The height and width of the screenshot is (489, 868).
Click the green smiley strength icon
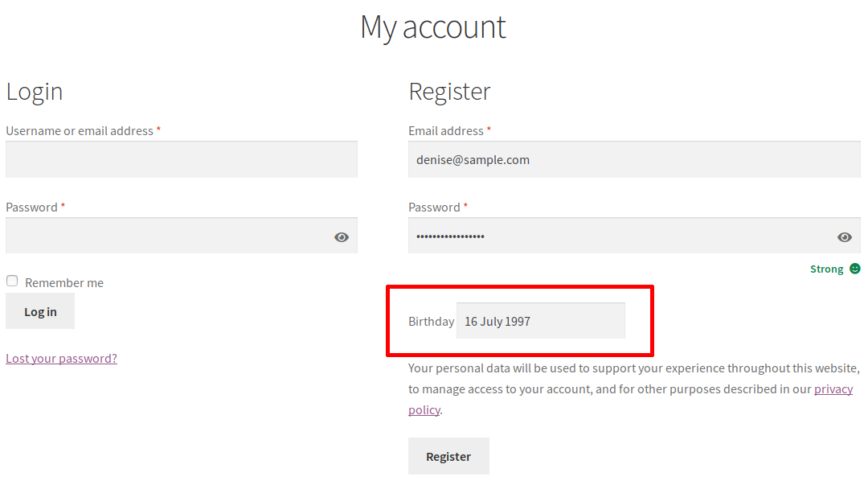pyautogui.click(x=855, y=269)
